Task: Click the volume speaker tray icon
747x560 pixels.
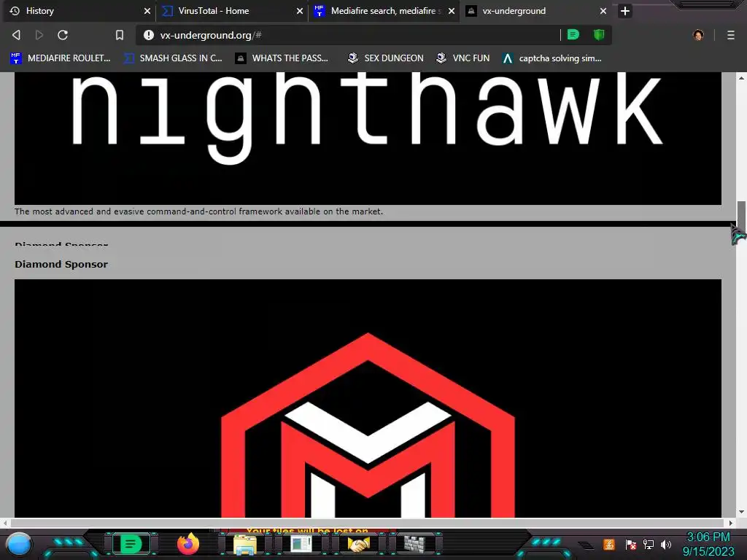Action: pyautogui.click(x=665, y=544)
